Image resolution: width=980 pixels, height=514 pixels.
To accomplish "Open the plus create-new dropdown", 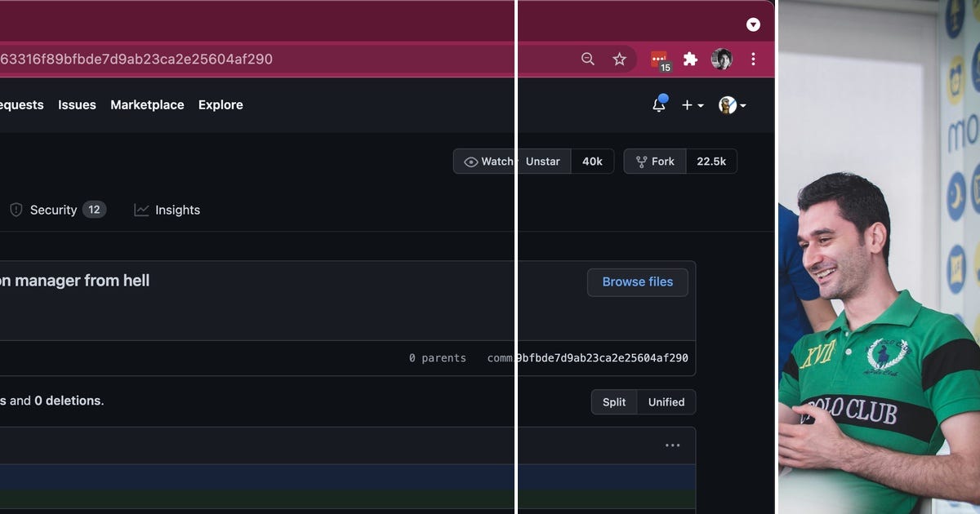I will pos(692,104).
